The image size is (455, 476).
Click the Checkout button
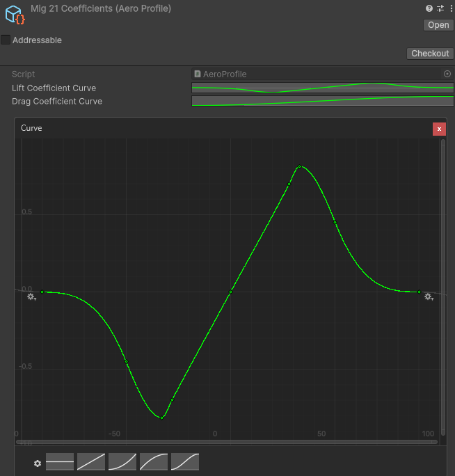430,54
